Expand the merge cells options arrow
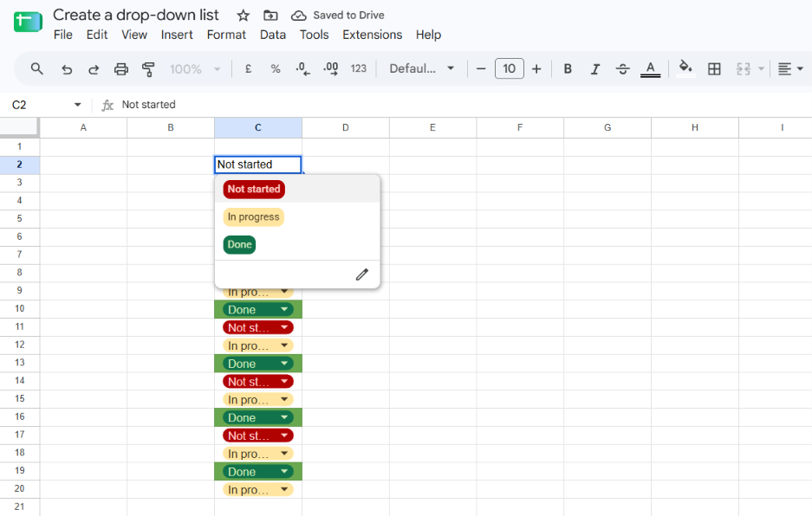The height and width of the screenshot is (516, 812). click(761, 68)
